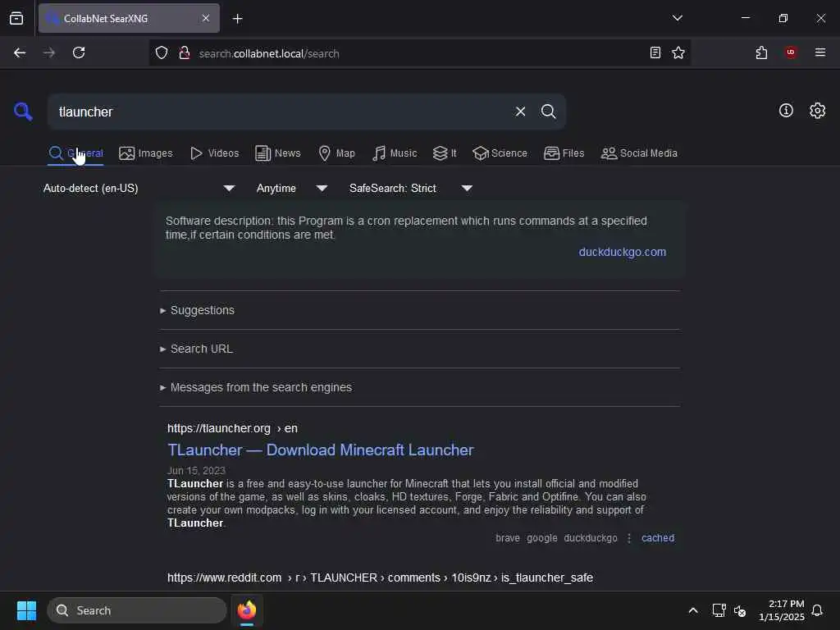Image resolution: width=840 pixels, height=630 pixels.
Task: Reload the current page
Action: click(x=79, y=52)
